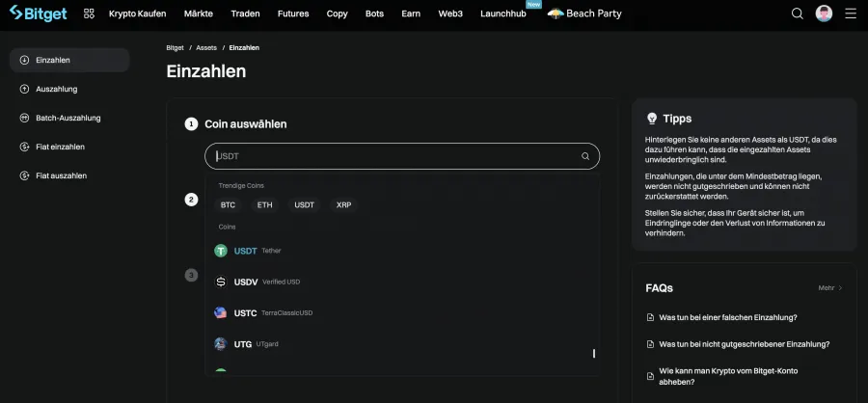Expand FAQs with the Mehr chevron
Image resolution: width=868 pixels, height=403 pixels.
point(830,287)
